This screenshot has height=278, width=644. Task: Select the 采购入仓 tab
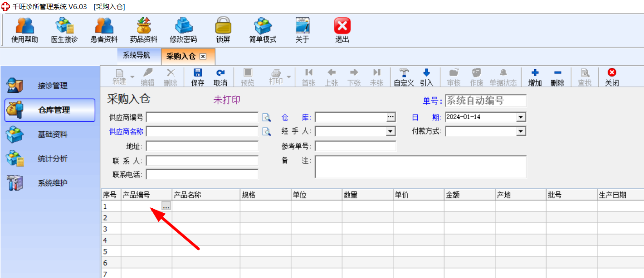click(x=181, y=57)
